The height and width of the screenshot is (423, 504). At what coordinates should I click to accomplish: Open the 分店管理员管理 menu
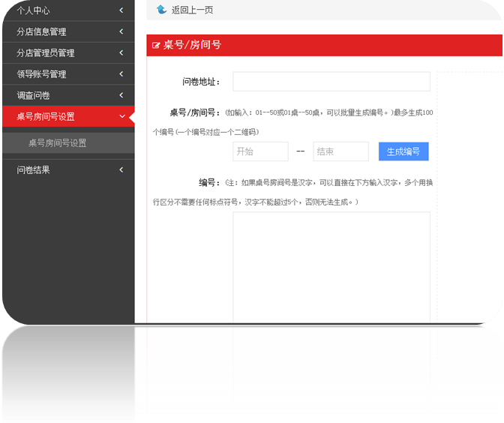pyautogui.click(x=68, y=52)
